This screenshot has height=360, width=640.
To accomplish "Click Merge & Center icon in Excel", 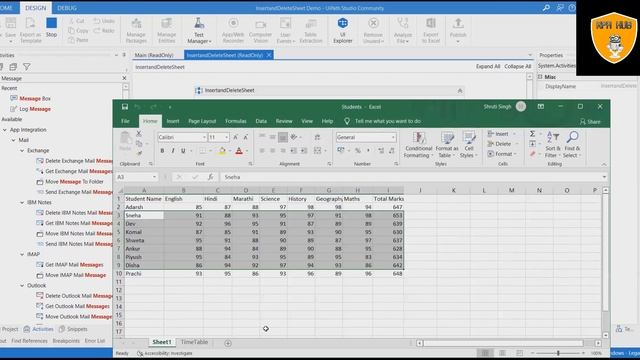I will (318, 151).
